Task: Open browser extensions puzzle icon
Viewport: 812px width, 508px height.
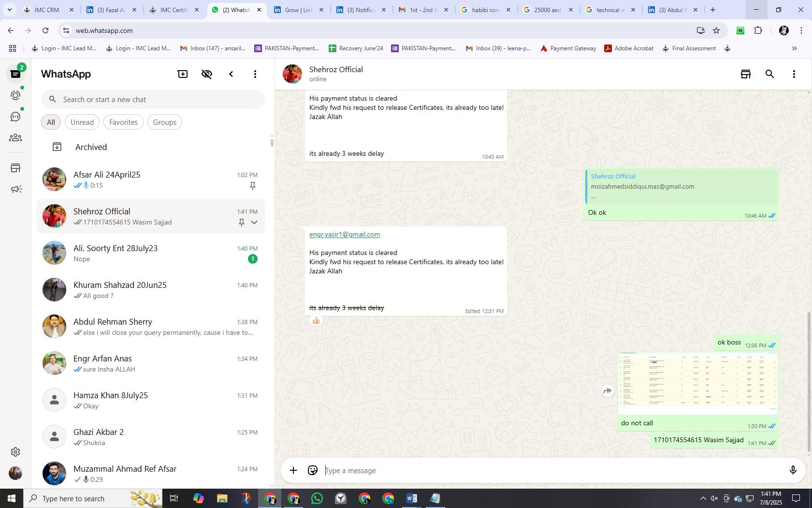Action: coord(758,30)
